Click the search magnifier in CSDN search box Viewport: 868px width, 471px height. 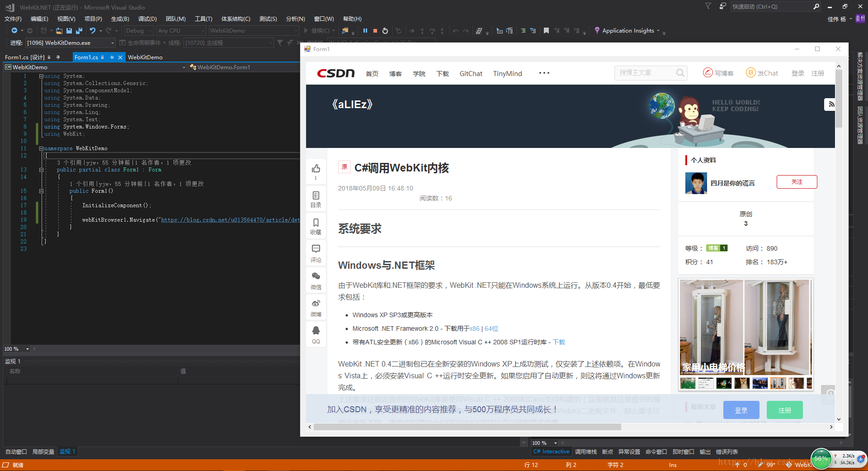[680, 73]
